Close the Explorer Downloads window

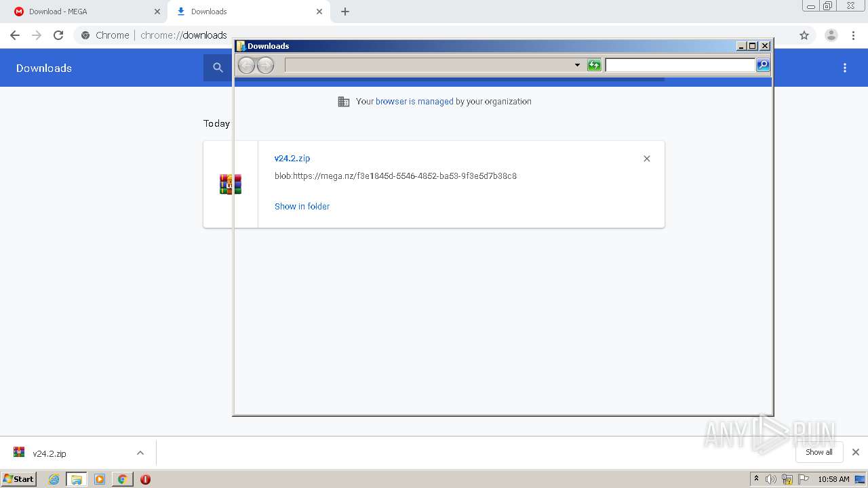point(765,46)
